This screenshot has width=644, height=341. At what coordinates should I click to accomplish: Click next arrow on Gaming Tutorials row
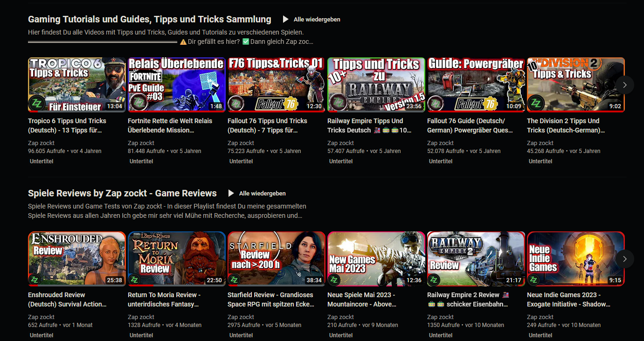(624, 85)
